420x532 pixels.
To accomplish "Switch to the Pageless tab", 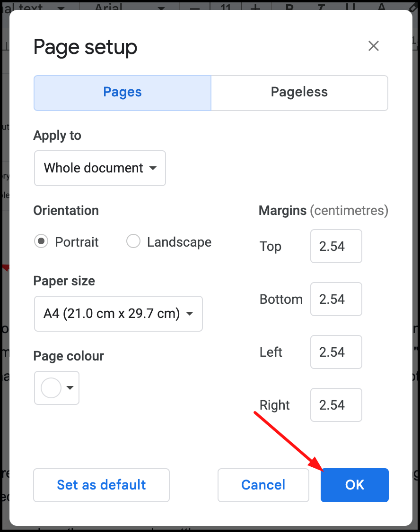I will point(299,93).
